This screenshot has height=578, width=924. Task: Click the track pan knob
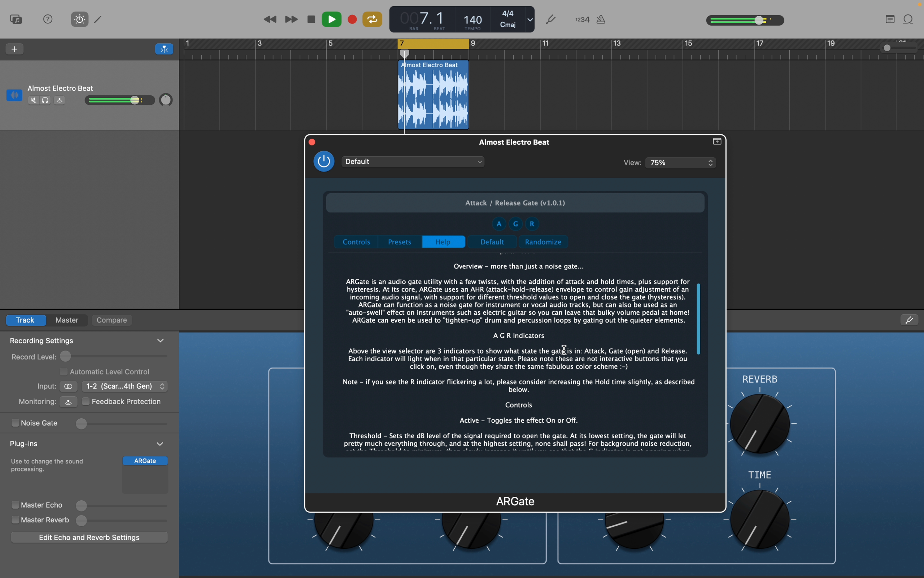166,100
